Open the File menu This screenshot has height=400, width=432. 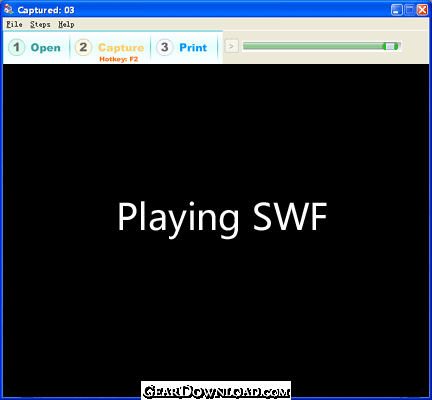click(x=14, y=24)
